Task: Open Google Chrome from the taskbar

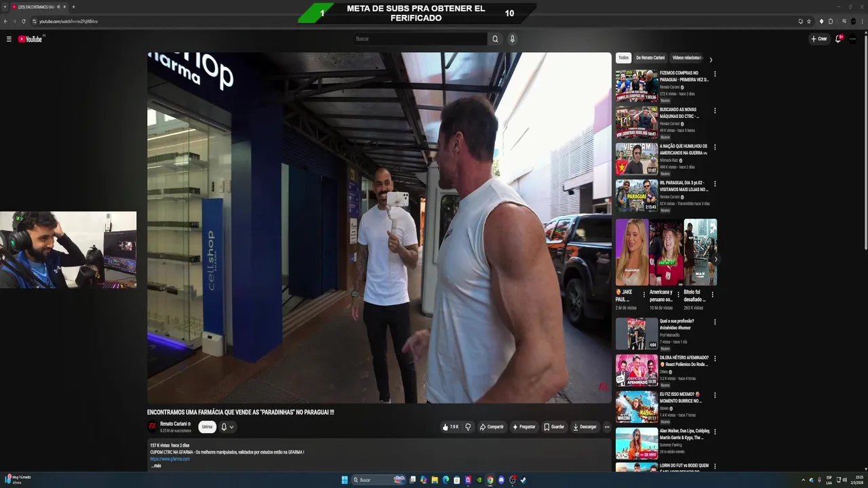Action: point(490,480)
